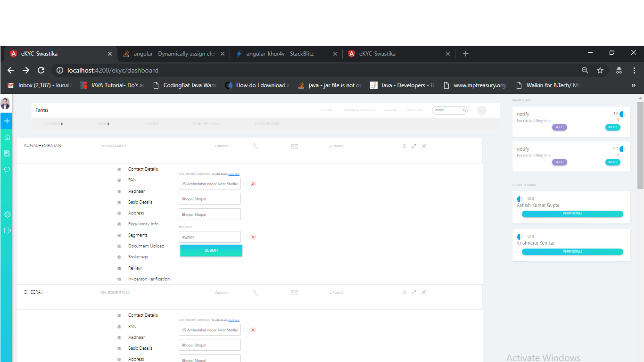
Task: Accept the first notify lead
Action: (613, 127)
